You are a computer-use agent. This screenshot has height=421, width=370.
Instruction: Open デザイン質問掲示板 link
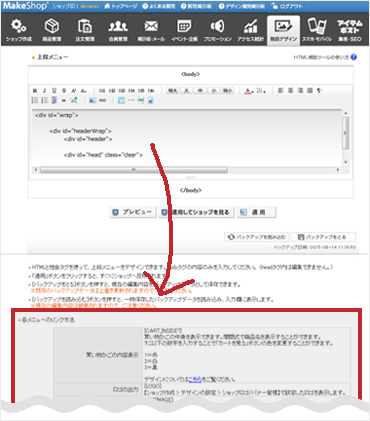click(x=242, y=6)
